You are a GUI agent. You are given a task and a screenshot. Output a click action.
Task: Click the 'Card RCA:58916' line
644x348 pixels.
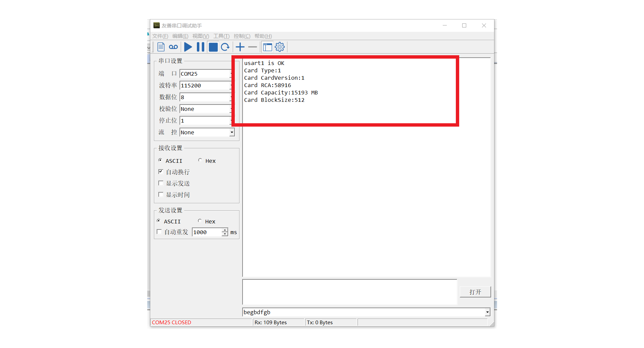(x=267, y=85)
